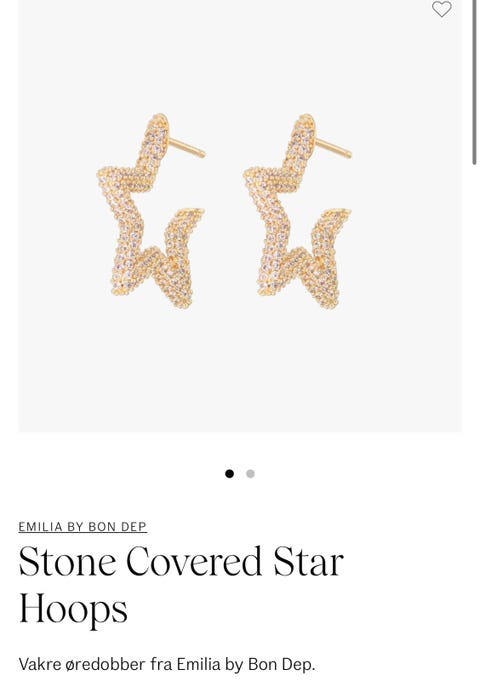
Task: Add earrings to wishlist with heart icon
Action: (441, 9)
